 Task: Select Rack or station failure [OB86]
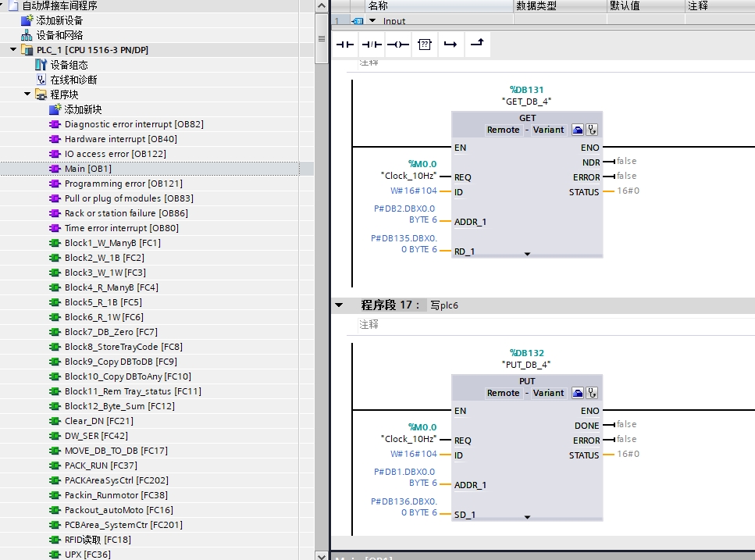[126, 213]
